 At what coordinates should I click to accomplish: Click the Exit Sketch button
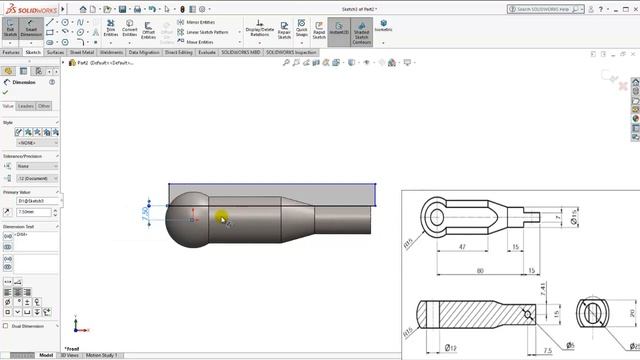pyautogui.click(x=10, y=28)
